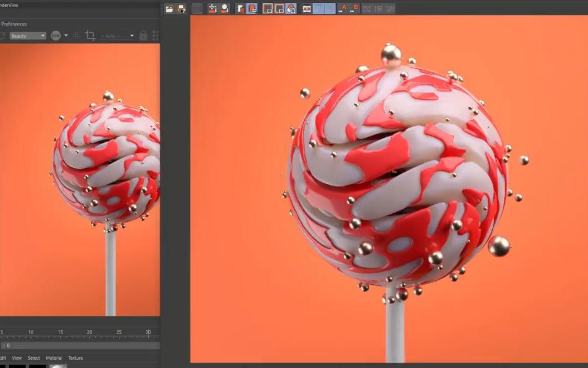Image resolution: width=588 pixels, height=368 pixels.
Task: Click the scale tool icon in the toolbar
Action: coord(224,8)
